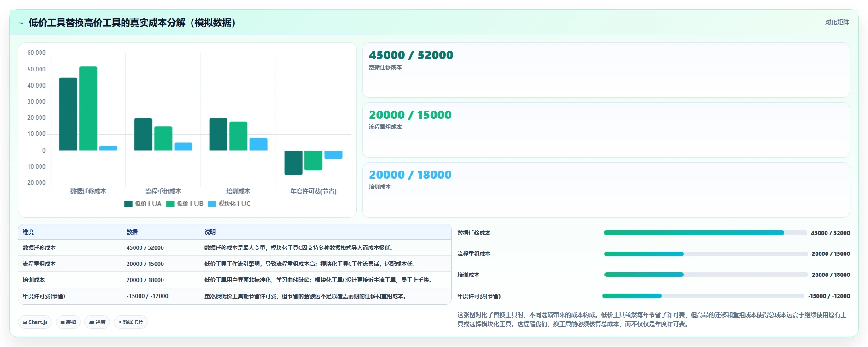This screenshot has width=868, height=347.
Task: Click the 培训成本 caption under third stat card
Action: pos(380,187)
